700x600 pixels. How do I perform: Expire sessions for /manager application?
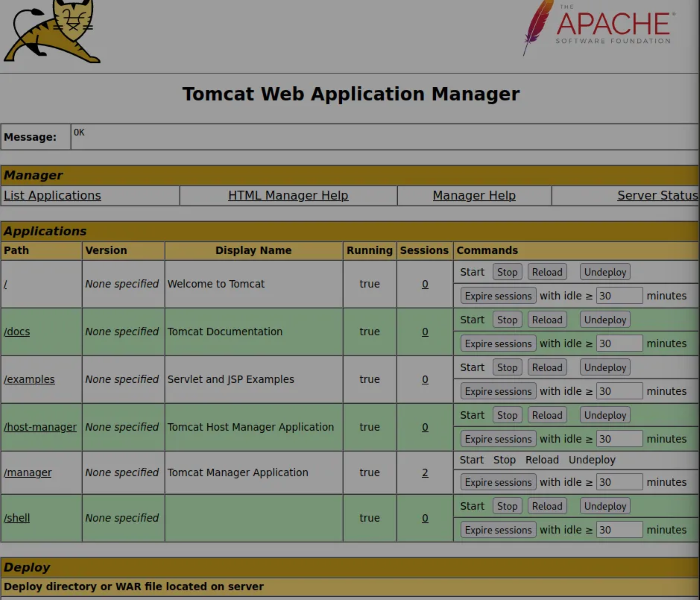click(x=498, y=483)
